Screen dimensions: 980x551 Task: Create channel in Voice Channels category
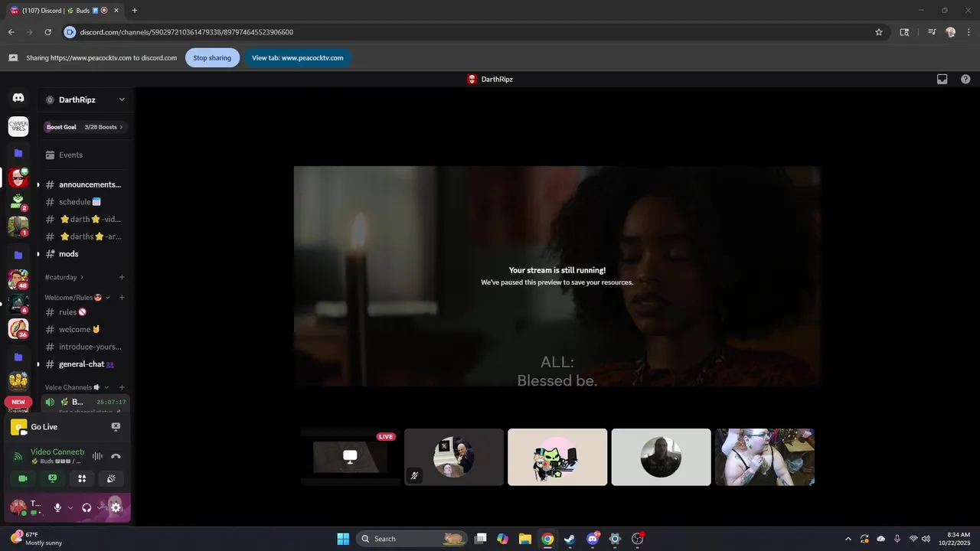click(x=122, y=387)
